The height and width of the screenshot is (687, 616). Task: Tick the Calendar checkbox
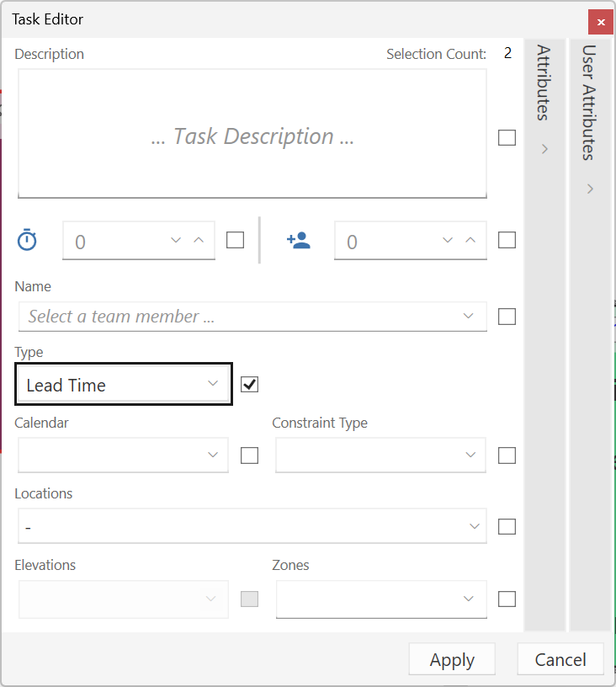pyautogui.click(x=249, y=455)
